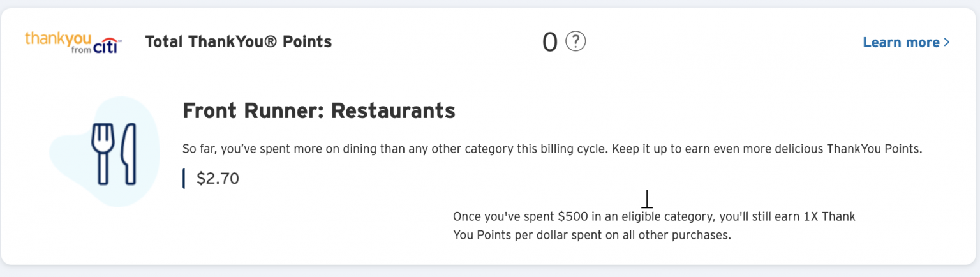Screen dimensions: 980x277
Task: Click the fork in the dining icon
Action: 102,154
